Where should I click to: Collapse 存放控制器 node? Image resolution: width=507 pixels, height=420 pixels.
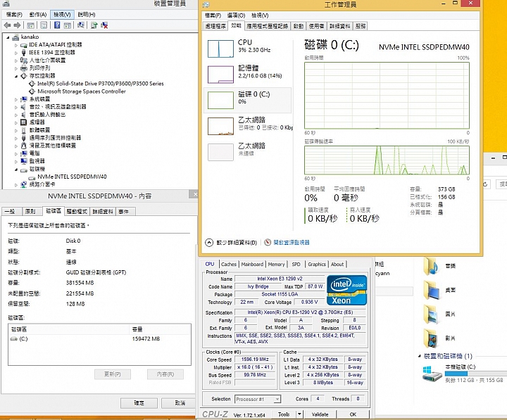(15, 76)
